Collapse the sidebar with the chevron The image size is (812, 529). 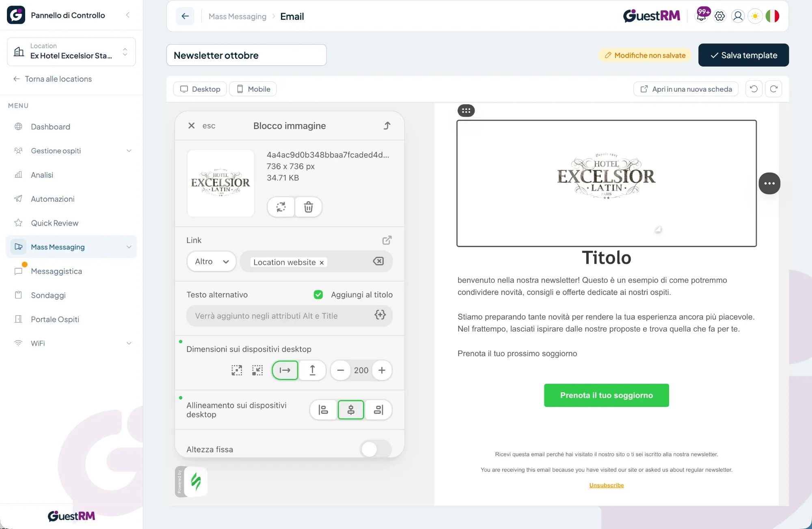[x=127, y=15]
